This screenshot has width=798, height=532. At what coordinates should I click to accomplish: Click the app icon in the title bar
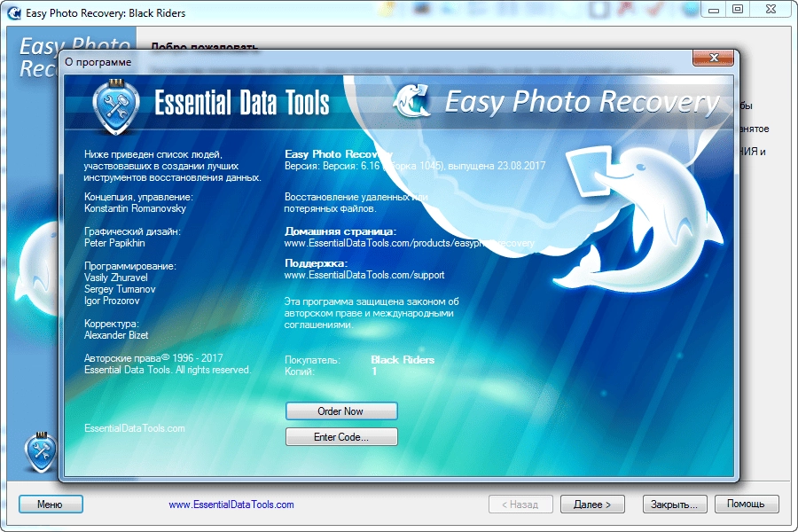[x=14, y=12]
